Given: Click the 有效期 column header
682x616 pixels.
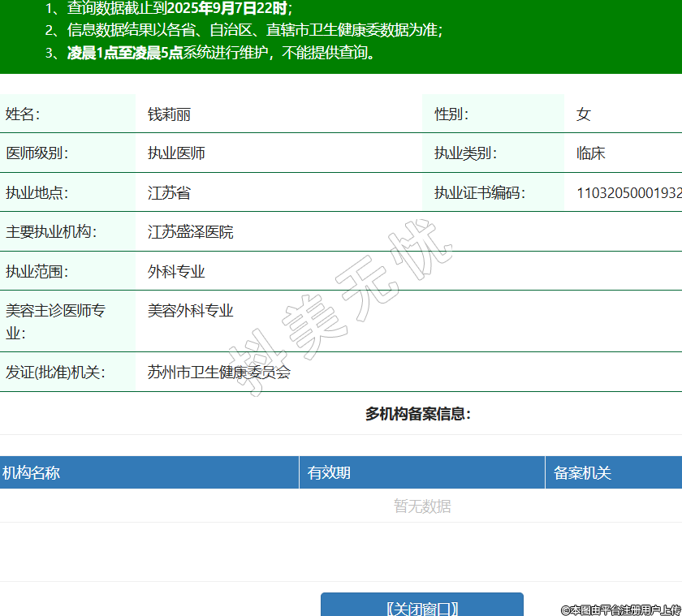Looking at the screenshot, I should [329, 472].
